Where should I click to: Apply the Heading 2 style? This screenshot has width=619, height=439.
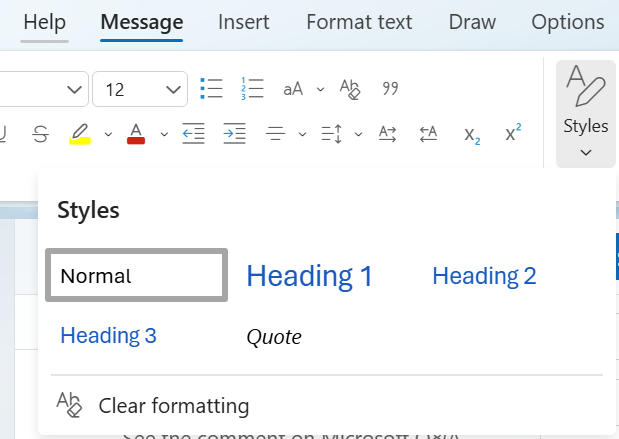484,276
